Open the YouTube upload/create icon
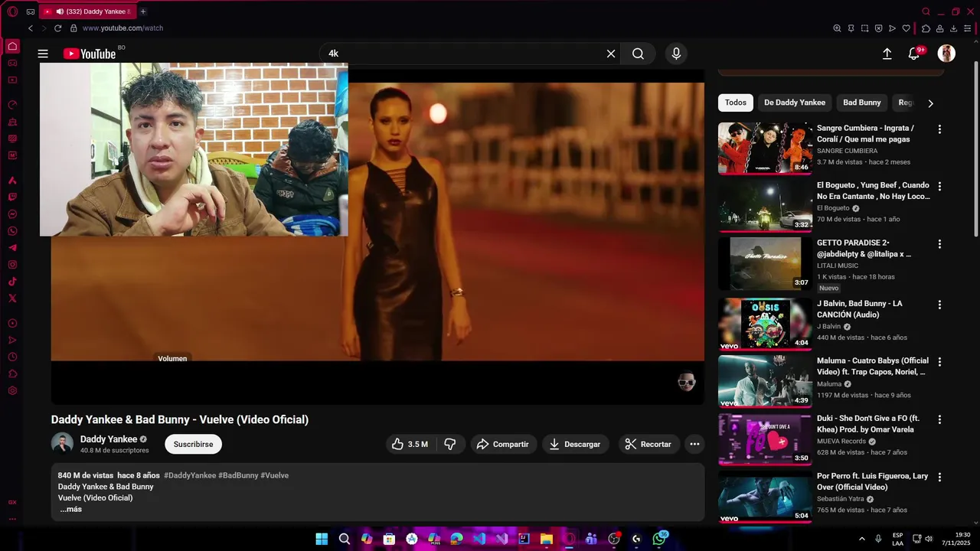 tap(887, 54)
